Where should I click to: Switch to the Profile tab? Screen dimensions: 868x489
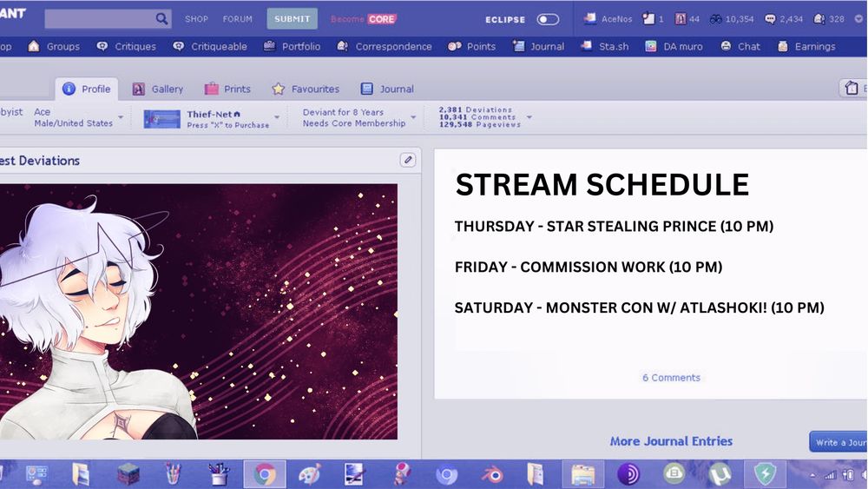(86, 89)
